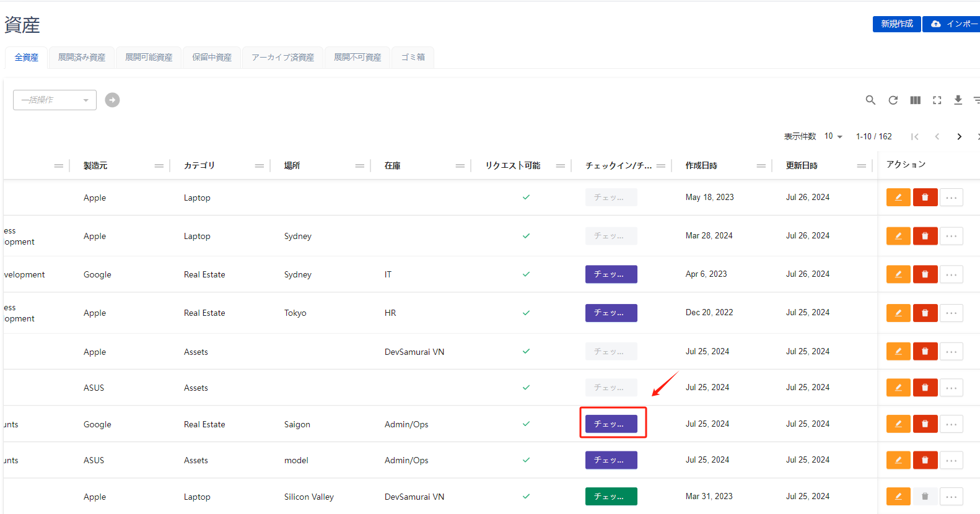Image resolution: width=980 pixels, height=514 pixels.
Task: Click the bulk action go arrow
Action: coord(112,100)
